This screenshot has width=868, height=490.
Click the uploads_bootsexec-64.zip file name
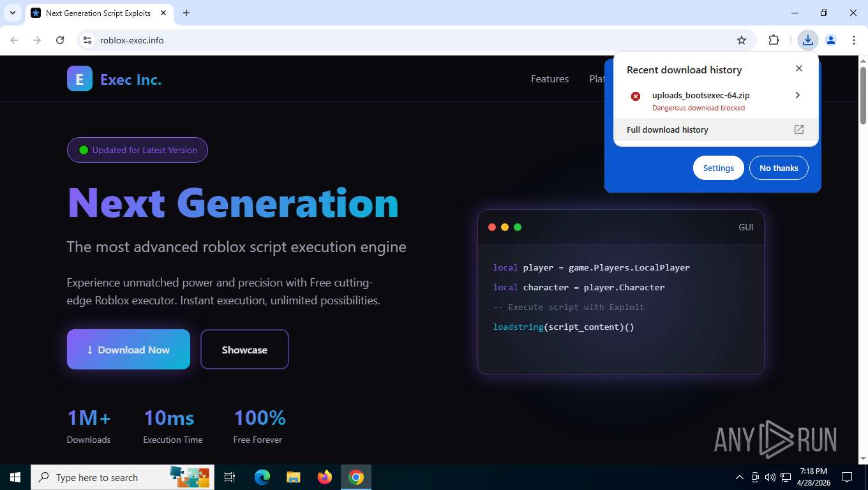(x=701, y=95)
